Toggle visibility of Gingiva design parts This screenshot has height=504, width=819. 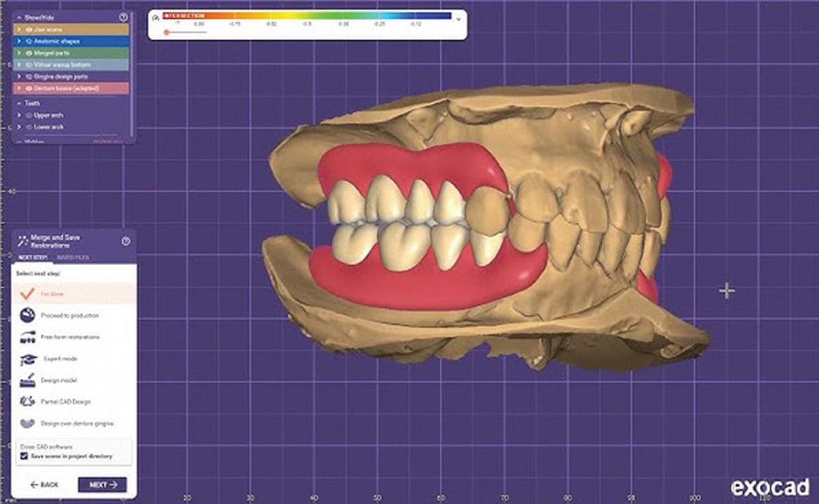(29, 77)
